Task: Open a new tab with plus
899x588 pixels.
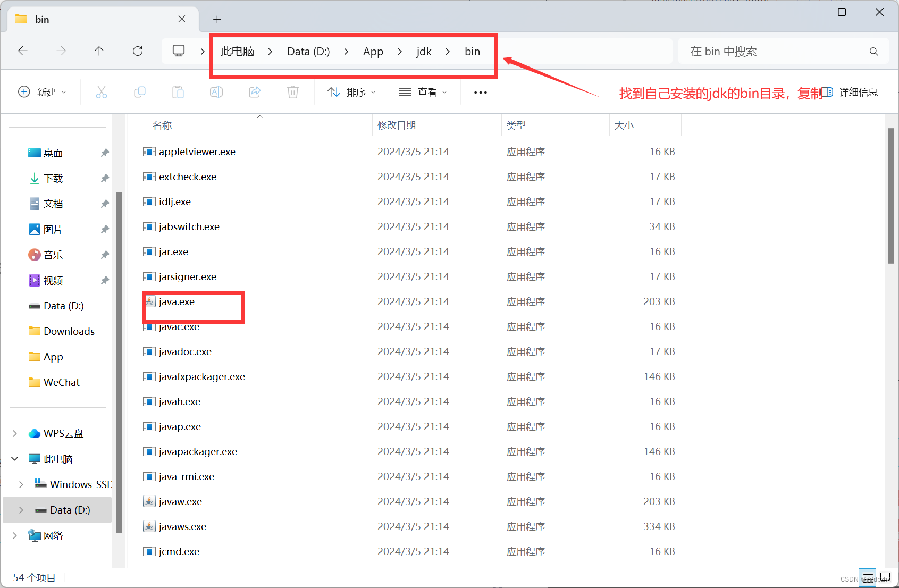Action: 217,20
